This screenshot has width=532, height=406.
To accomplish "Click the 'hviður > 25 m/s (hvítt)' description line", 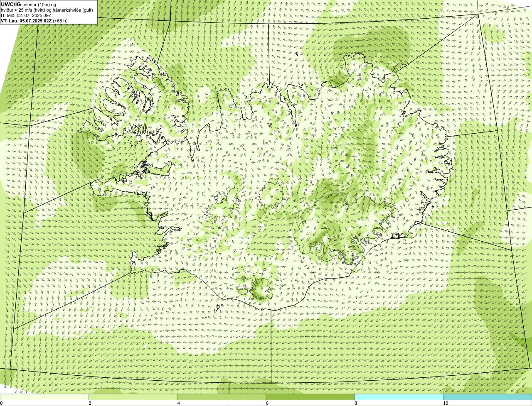I will click(x=47, y=10).
